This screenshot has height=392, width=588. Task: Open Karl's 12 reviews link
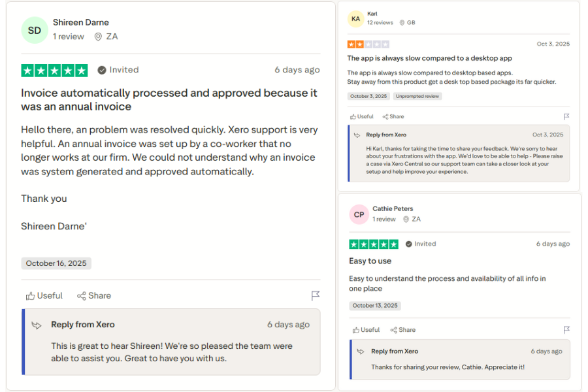tap(379, 22)
